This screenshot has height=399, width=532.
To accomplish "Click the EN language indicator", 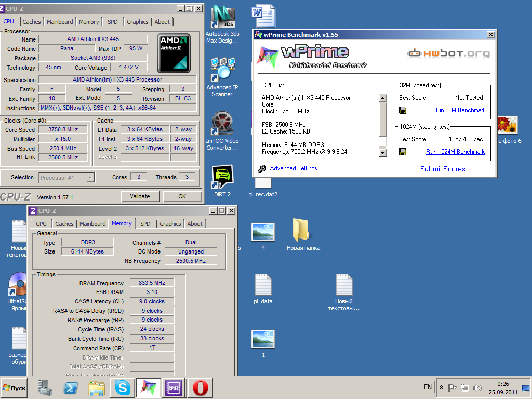I will [428, 387].
